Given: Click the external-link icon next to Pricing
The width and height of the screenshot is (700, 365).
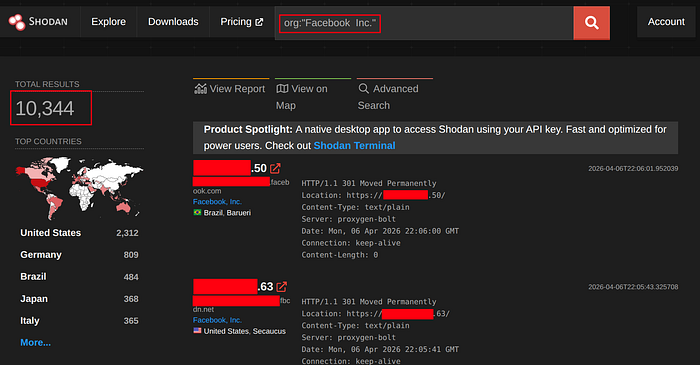Looking at the screenshot, I should (x=259, y=22).
